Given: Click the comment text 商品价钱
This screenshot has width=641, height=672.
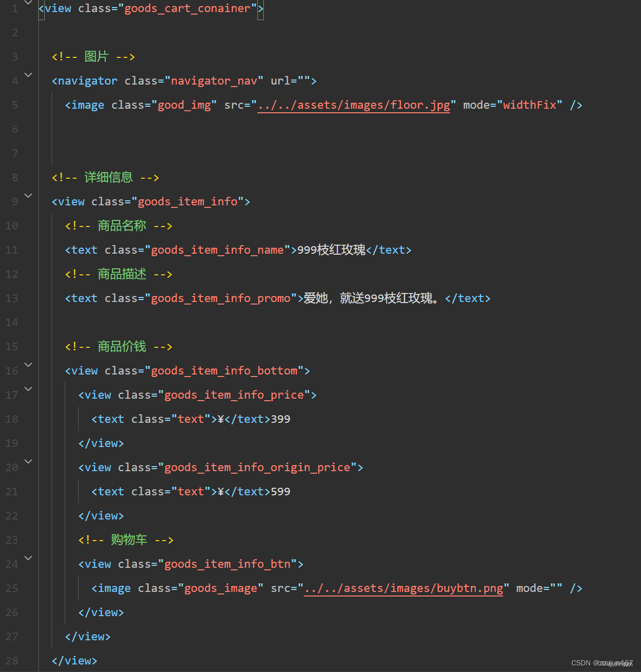Looking at the screenshot, I should [122, 346].
